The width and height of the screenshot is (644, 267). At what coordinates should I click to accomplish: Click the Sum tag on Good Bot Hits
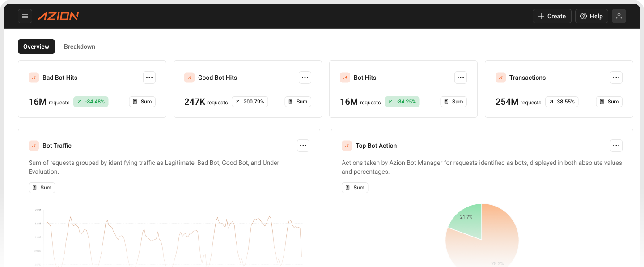point(298,102)
